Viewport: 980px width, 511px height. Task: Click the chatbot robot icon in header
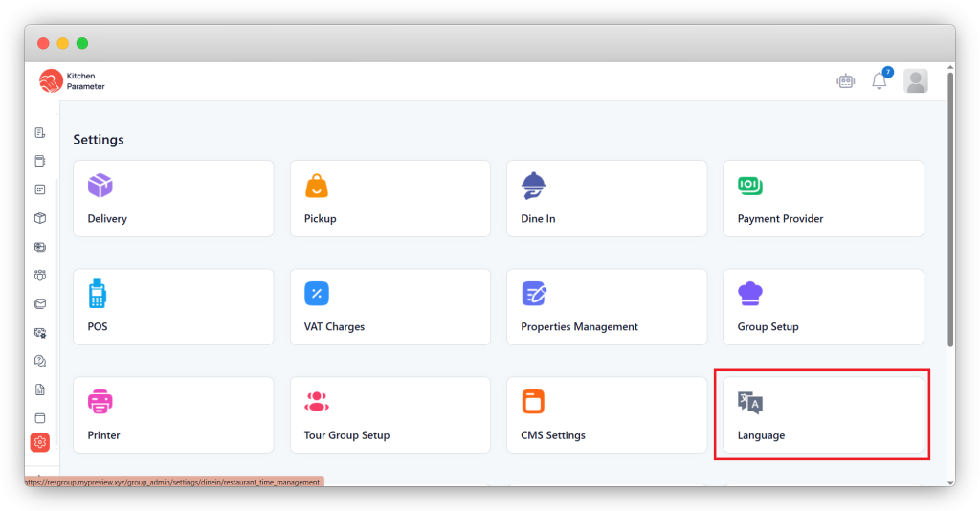click(x=845, y=81)
